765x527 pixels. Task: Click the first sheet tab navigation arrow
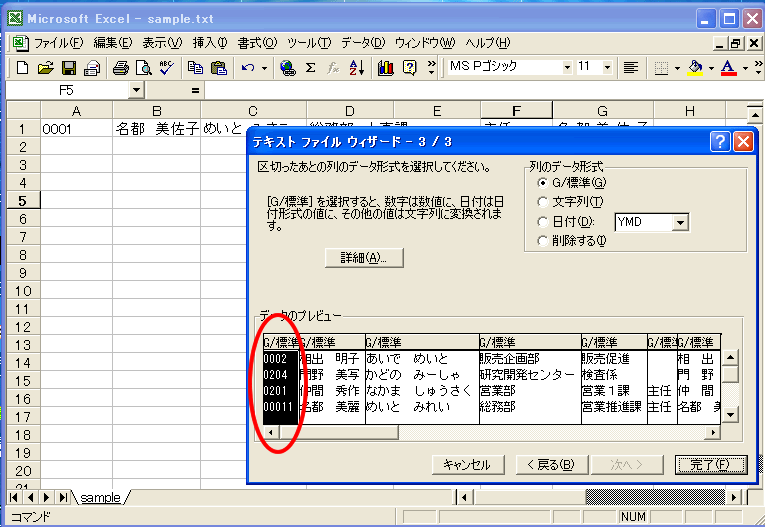coord(14,498)
